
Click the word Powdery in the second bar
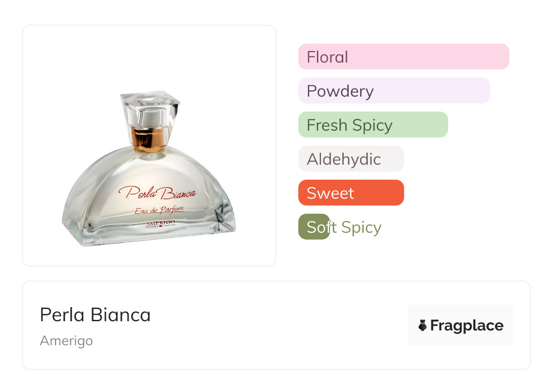340,91
